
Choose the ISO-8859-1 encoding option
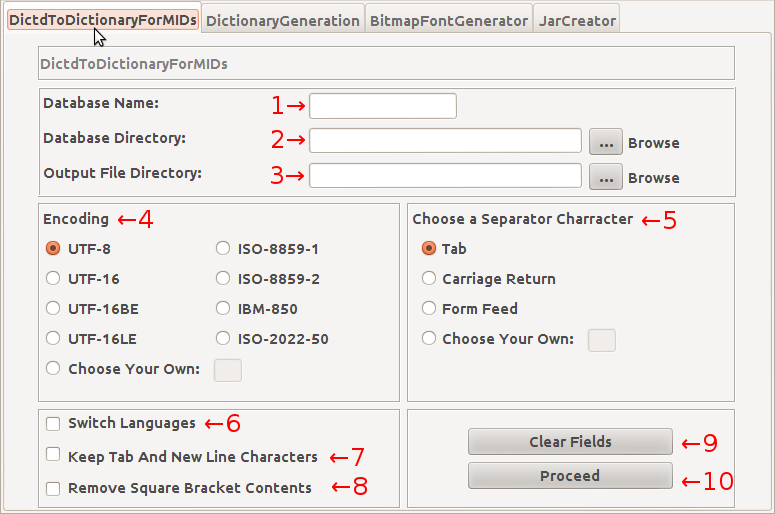pyautogui.click(x=224, y=249)
